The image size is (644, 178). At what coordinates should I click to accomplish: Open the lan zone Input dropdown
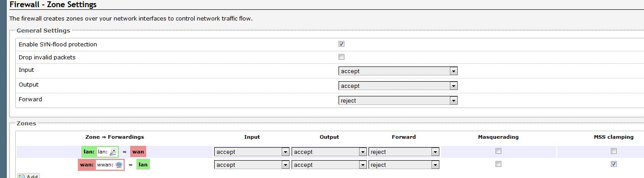[252, 152]
